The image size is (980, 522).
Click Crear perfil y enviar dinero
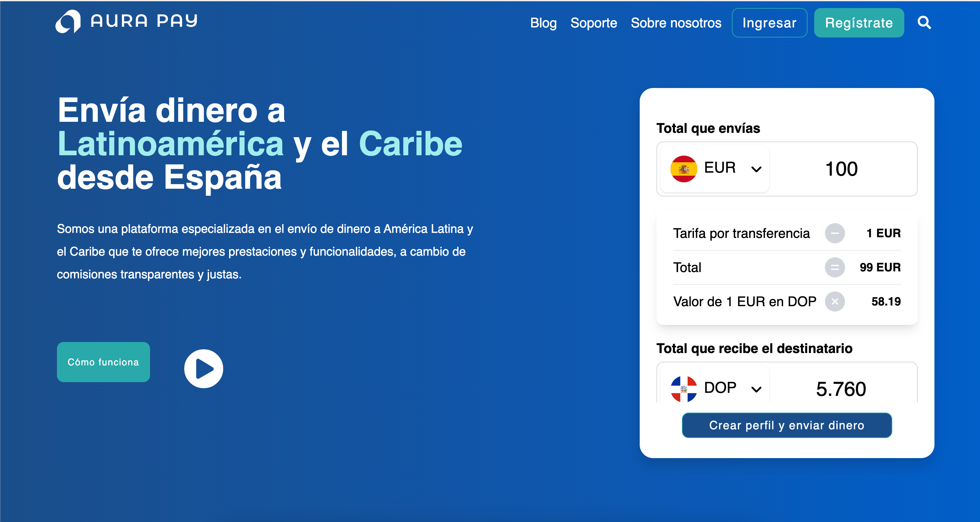point(786,425)
